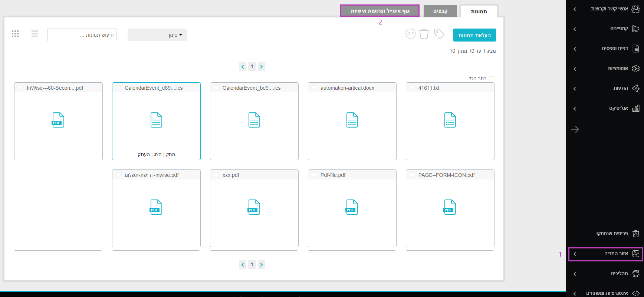Click the document icon of automation-artical.docx
The width and height of the screenshot is (644, 297).
[x=352, y=120]
